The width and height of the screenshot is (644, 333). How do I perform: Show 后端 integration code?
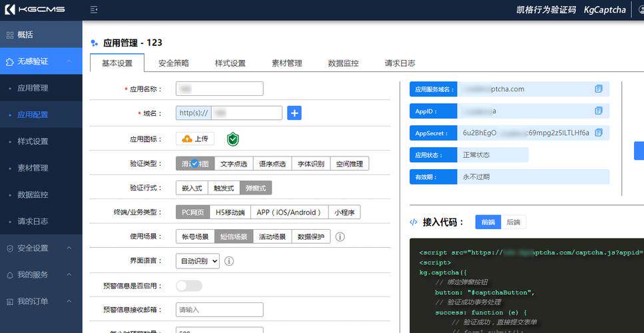tap(513, 222)
